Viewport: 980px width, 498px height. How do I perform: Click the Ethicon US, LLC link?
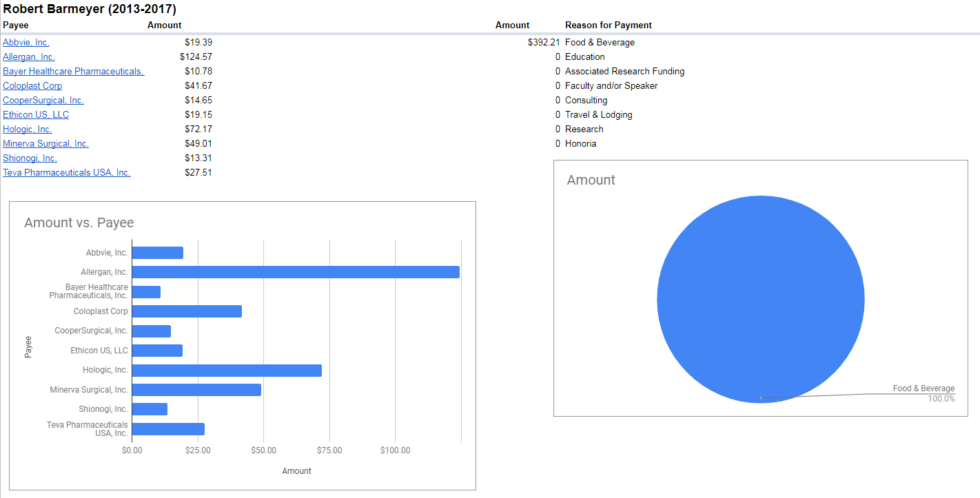(x=36, y=115)
